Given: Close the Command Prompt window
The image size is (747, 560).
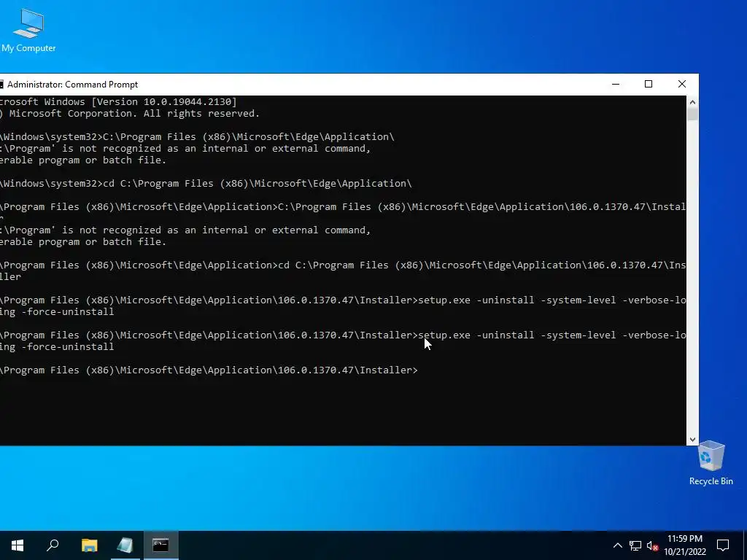Looking at the screenshot, I should click(x=682, y=85).
